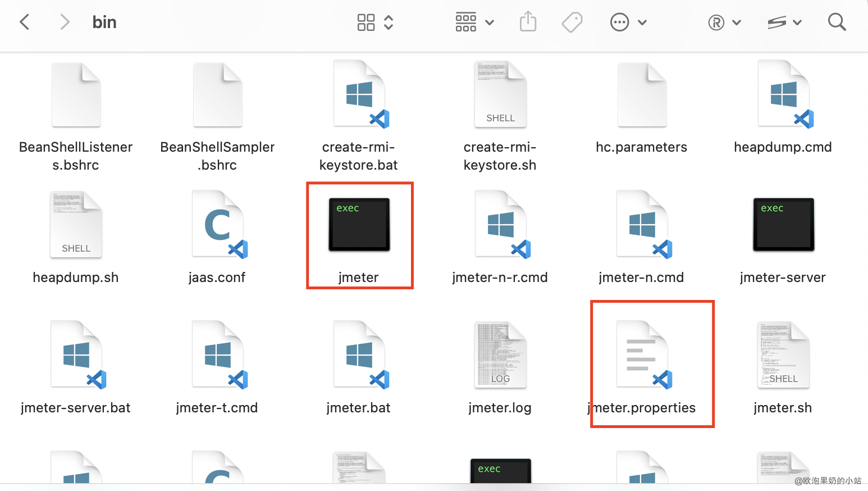The height and width of the screenshot is (491, 868).
Task: Click the hc.parameters filename label
Action: 641,147
